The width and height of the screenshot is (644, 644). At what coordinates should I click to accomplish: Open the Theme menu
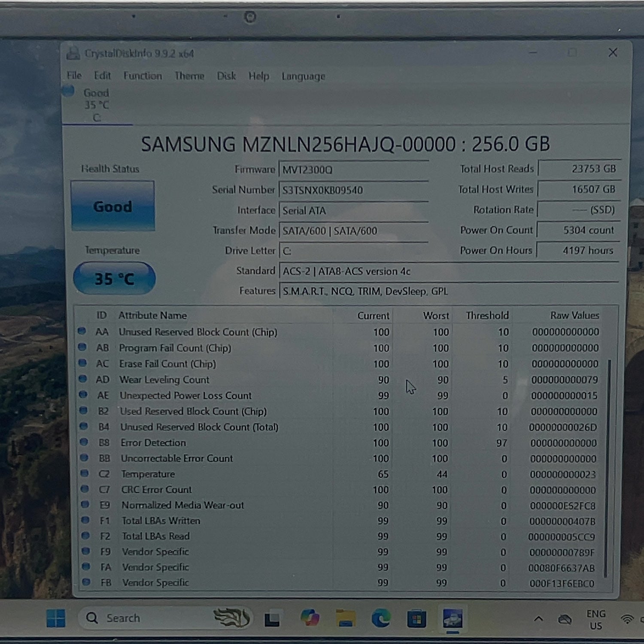pos(189,76)
